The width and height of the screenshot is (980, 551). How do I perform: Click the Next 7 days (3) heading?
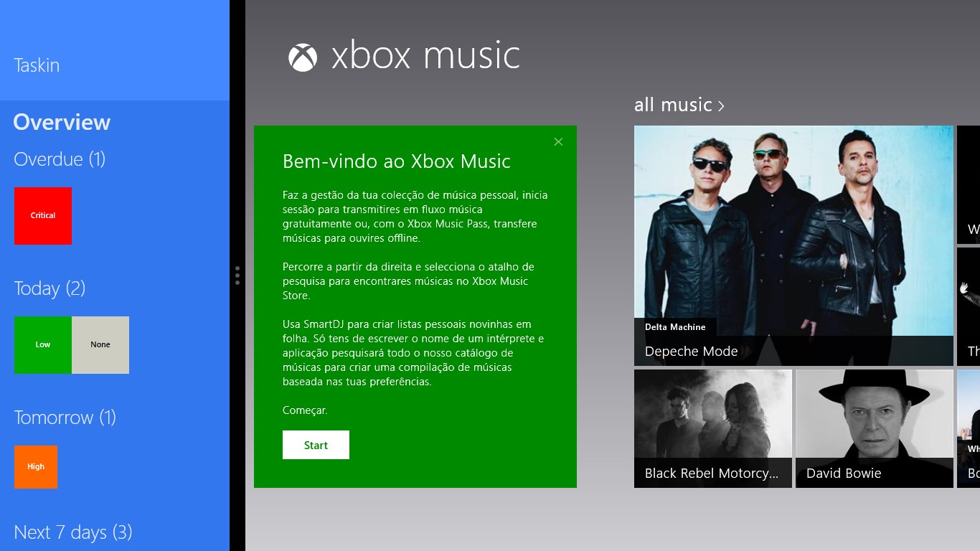73,532
